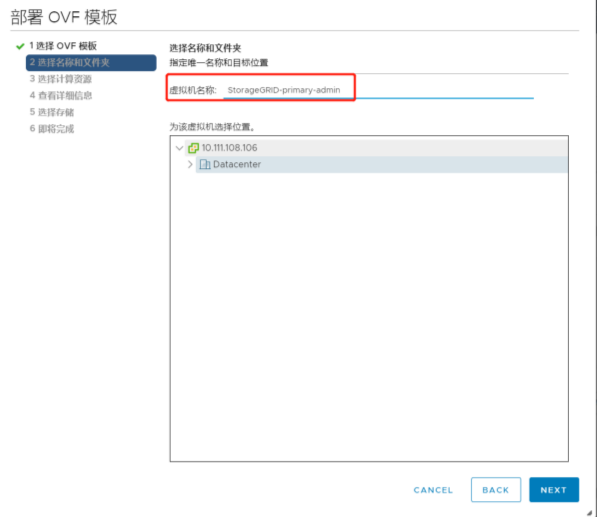Screen dimensions: 599x517
Task: Focus the 虚拟机名称 text field
Action: coord(378,90)
